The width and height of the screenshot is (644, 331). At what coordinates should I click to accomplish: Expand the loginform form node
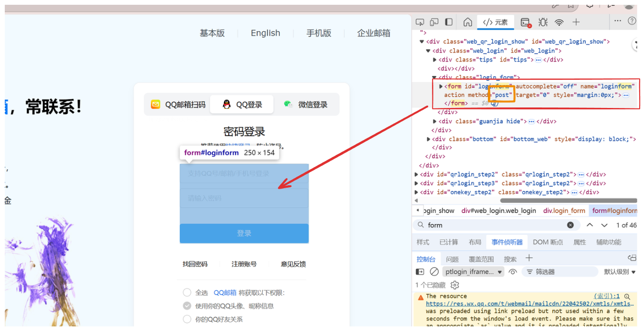click(441, 86)
